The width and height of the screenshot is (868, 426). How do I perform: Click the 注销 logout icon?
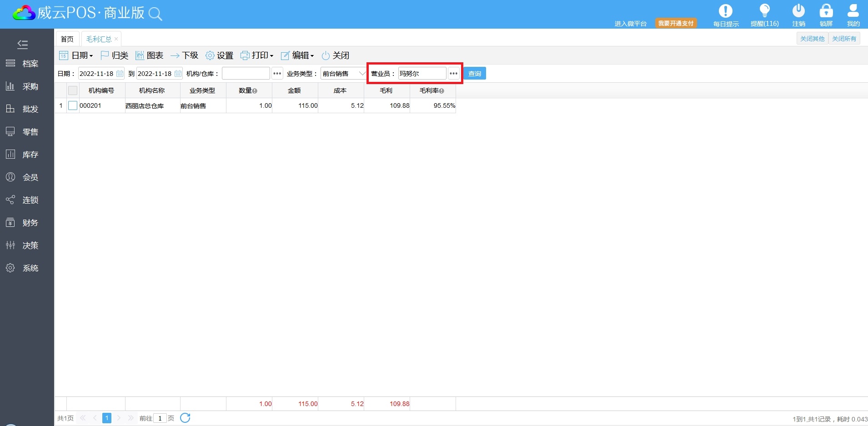click(798, 11)
